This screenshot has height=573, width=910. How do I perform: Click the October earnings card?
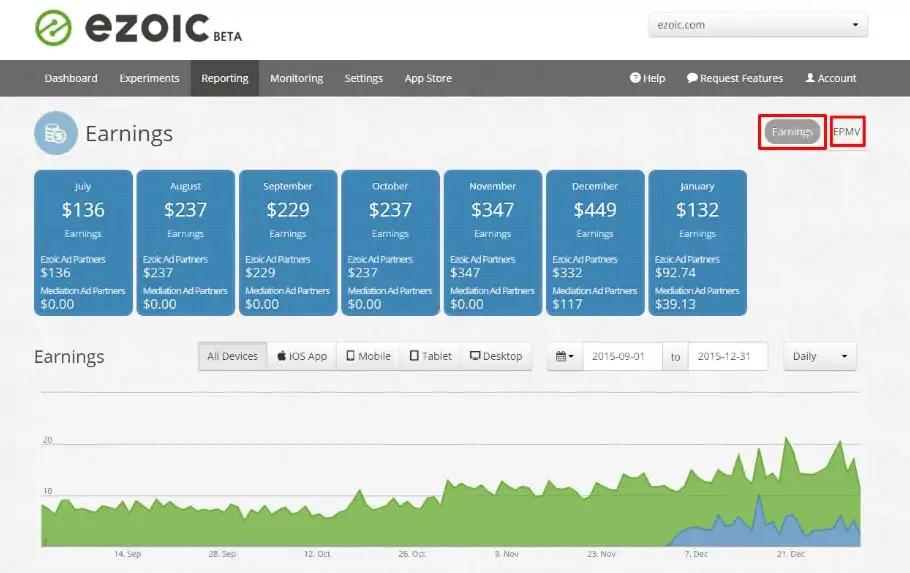point(391,243)
